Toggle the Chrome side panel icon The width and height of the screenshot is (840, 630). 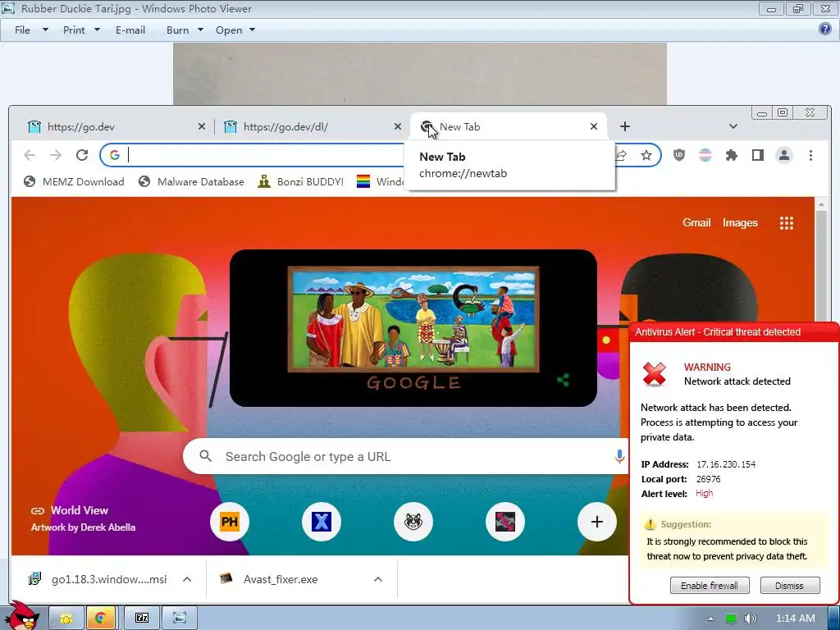[x=757, y=155]
